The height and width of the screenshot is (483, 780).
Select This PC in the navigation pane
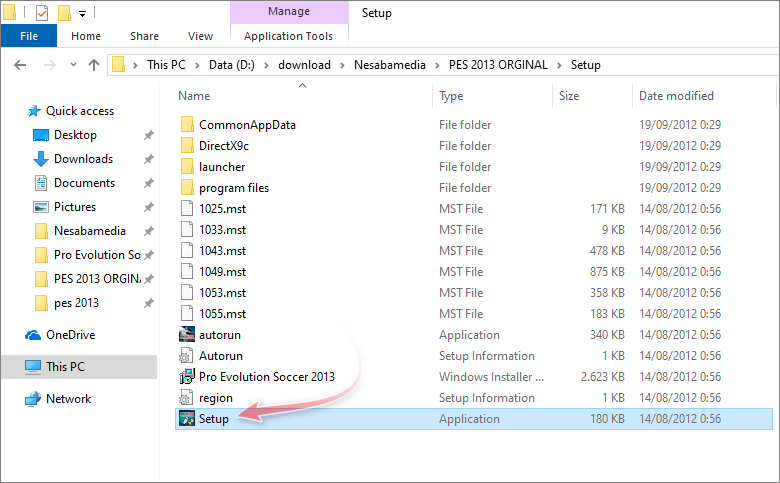tap(65, 367)
